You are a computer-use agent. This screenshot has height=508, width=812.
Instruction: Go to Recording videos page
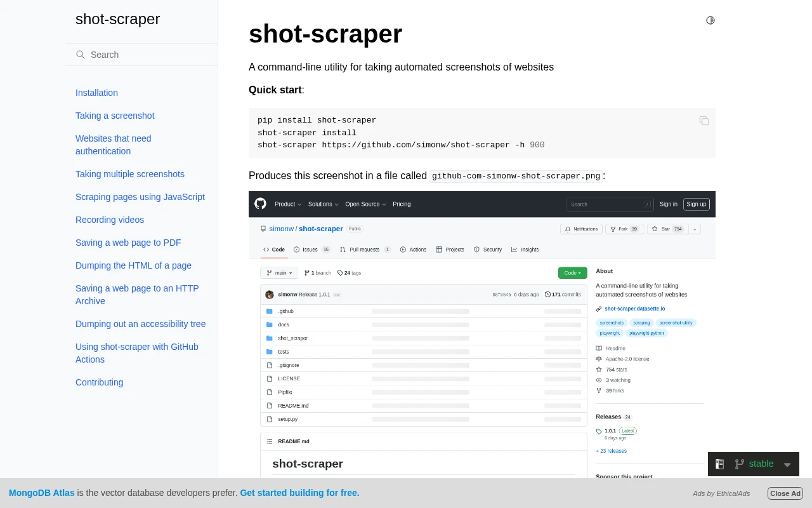110,220
